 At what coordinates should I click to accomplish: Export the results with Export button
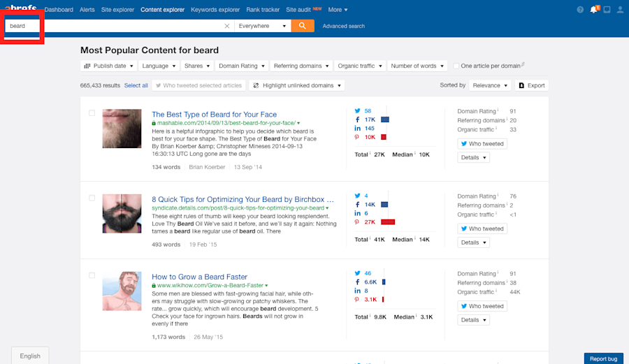[532, 85]
